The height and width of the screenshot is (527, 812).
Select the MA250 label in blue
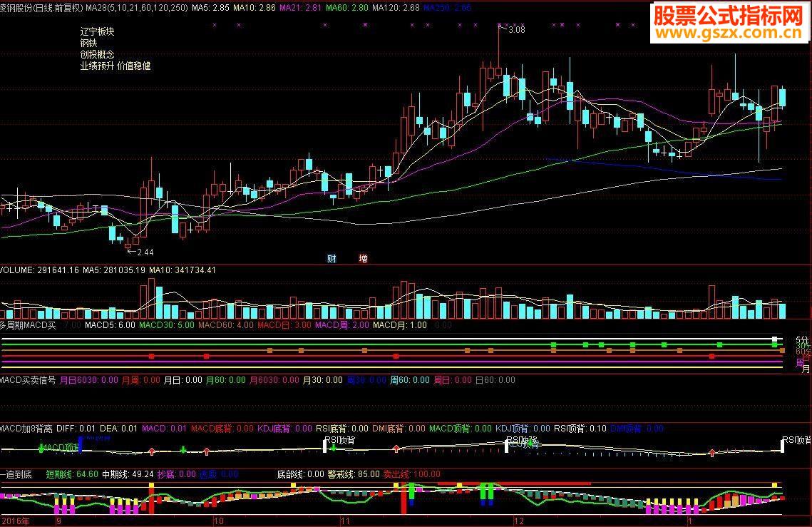click(x=448, y=8)
